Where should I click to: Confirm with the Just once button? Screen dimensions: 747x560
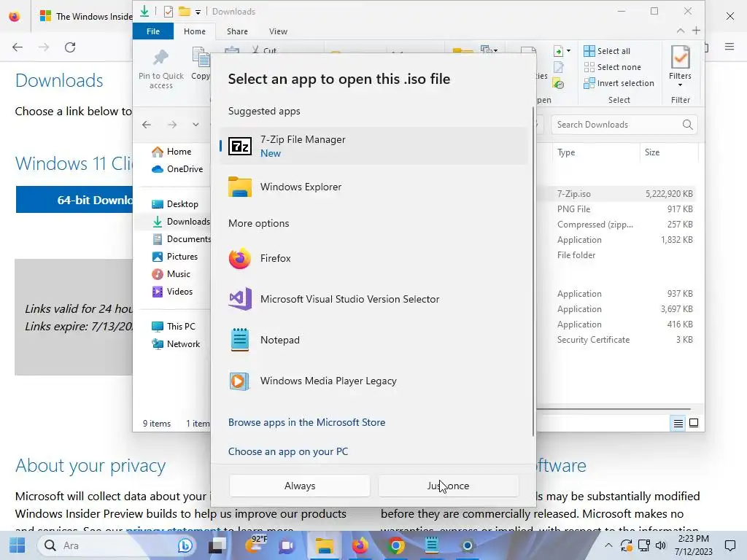(x=448, y=486)
